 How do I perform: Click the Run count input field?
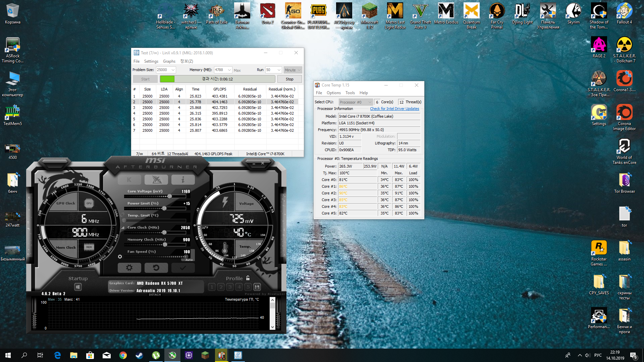pos(270,70)
